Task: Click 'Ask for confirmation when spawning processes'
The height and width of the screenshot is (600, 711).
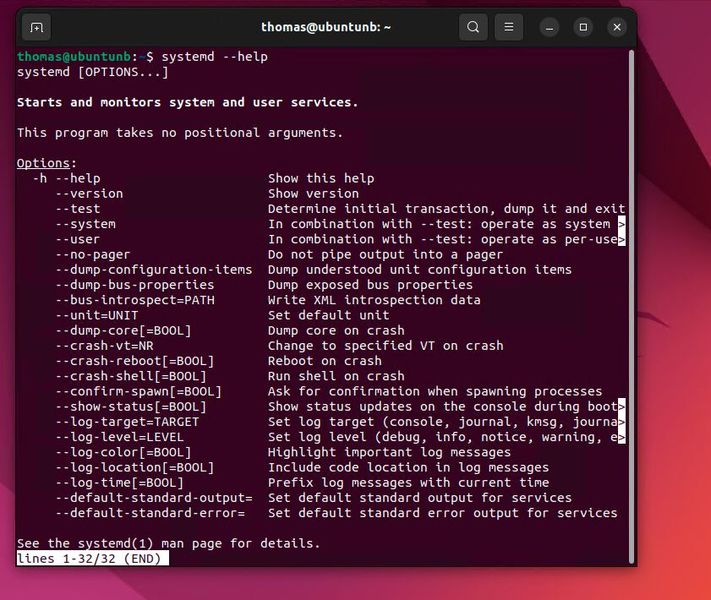Action: 435,391
